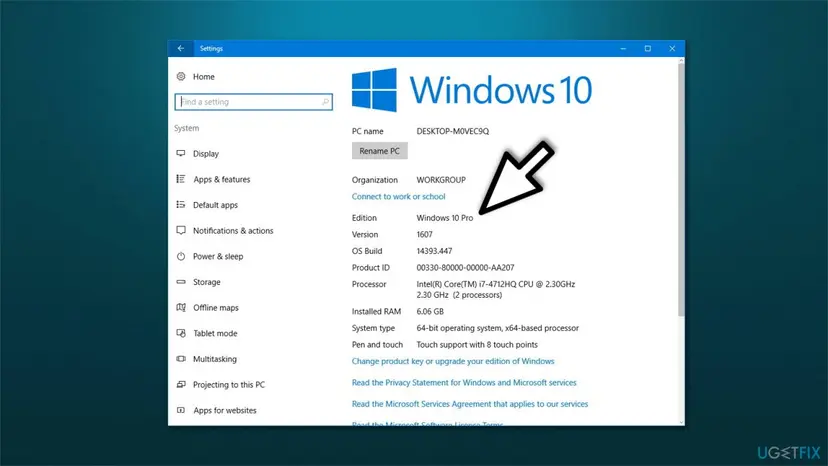Click the Offline maps icon
Viewport: 828px width, 466px height.
[181, 307]
